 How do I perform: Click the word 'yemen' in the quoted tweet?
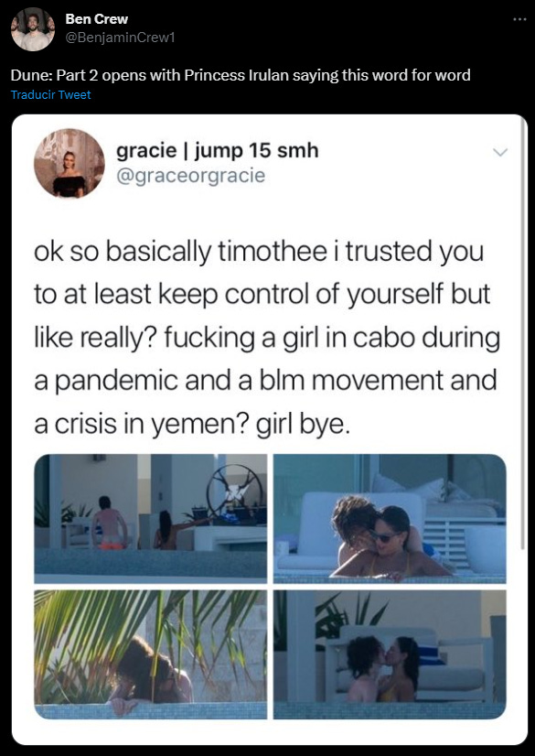click(x=200, y=424)
